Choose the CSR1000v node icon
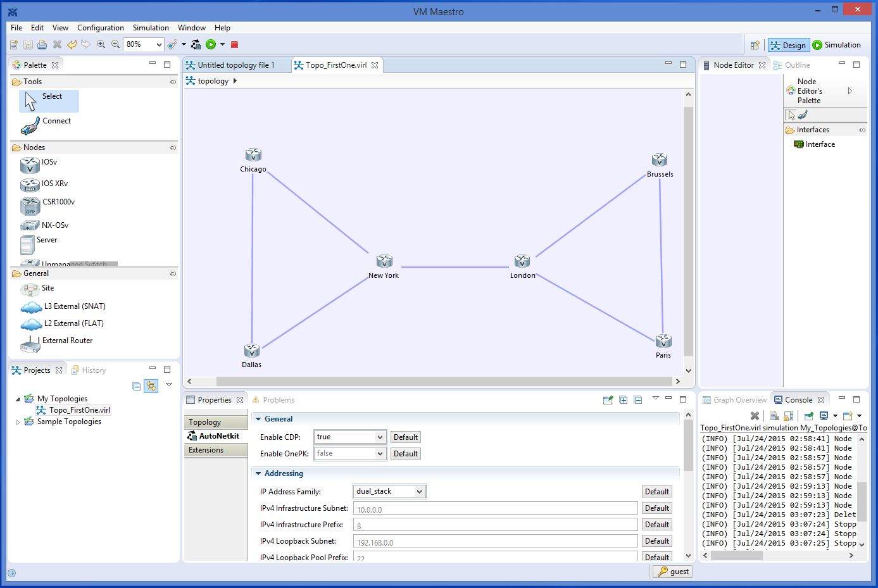The image size is (878, 588). [30, 205]
